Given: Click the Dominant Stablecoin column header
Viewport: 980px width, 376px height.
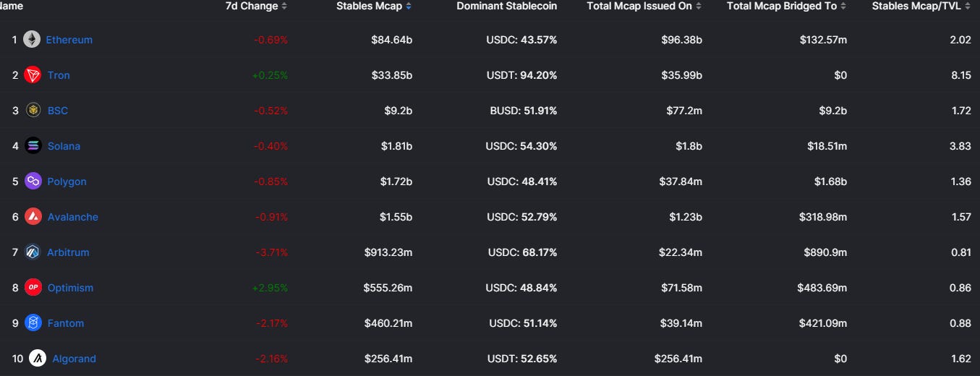Looking at the screenshot, I should [x=507, y=7].
